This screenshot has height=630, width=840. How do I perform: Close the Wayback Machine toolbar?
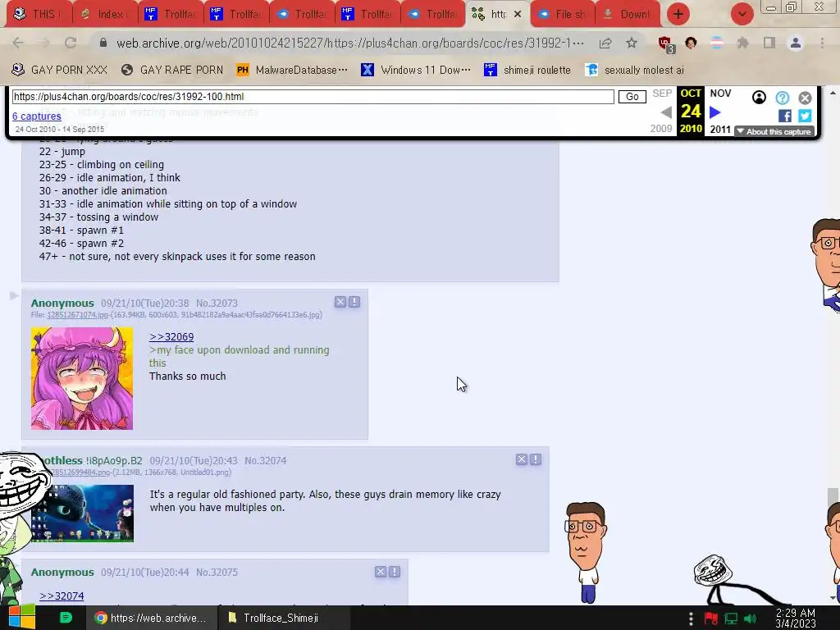(805, 98)
